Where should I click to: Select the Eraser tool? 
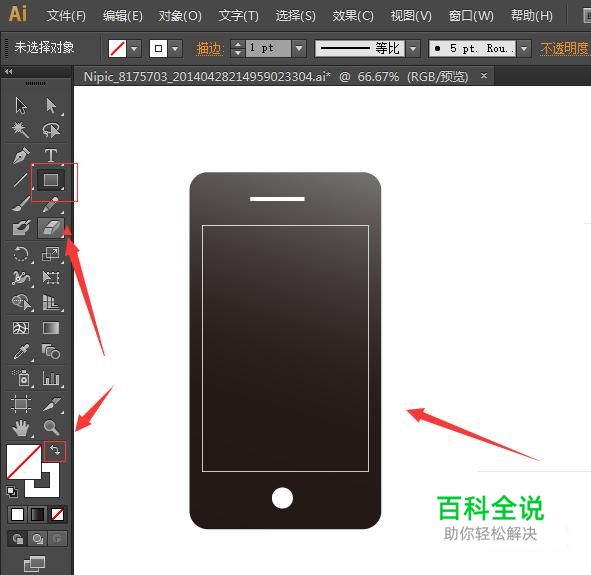point(51,228)
